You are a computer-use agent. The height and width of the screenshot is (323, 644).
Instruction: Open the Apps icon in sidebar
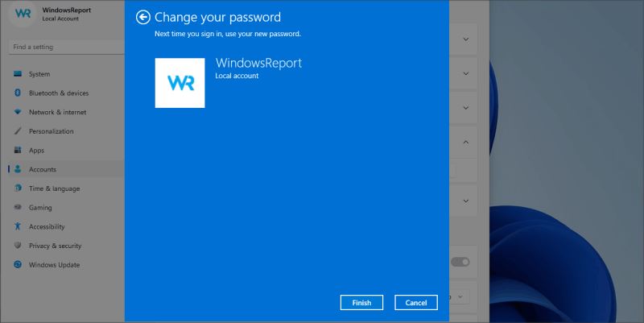pyautogui.click(x=18, y=150)
